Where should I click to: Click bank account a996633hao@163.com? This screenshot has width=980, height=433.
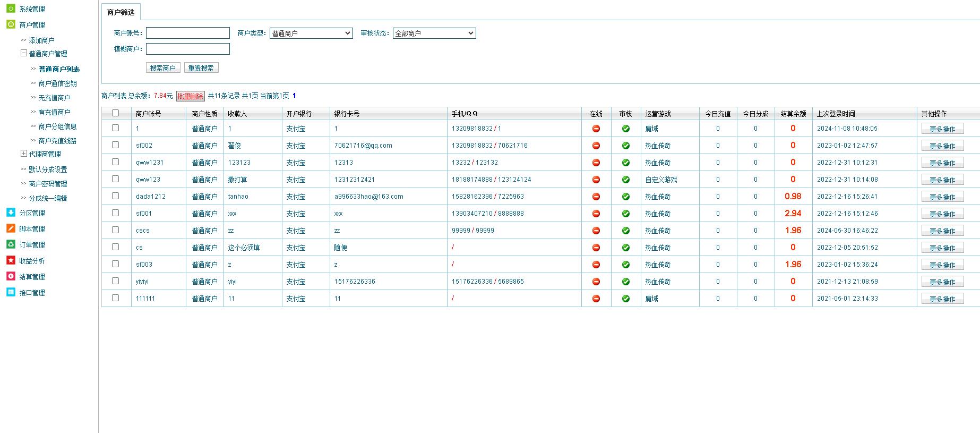coord(369,197)
